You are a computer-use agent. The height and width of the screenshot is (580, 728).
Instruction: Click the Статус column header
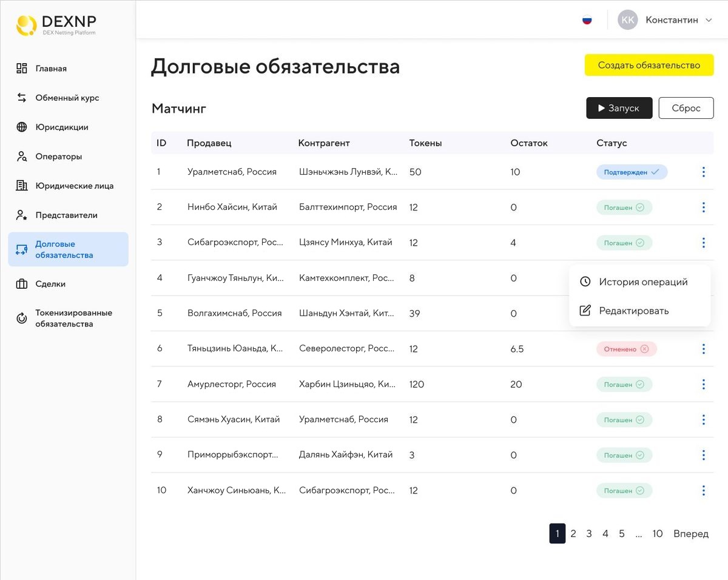click(x=612, y=143)
